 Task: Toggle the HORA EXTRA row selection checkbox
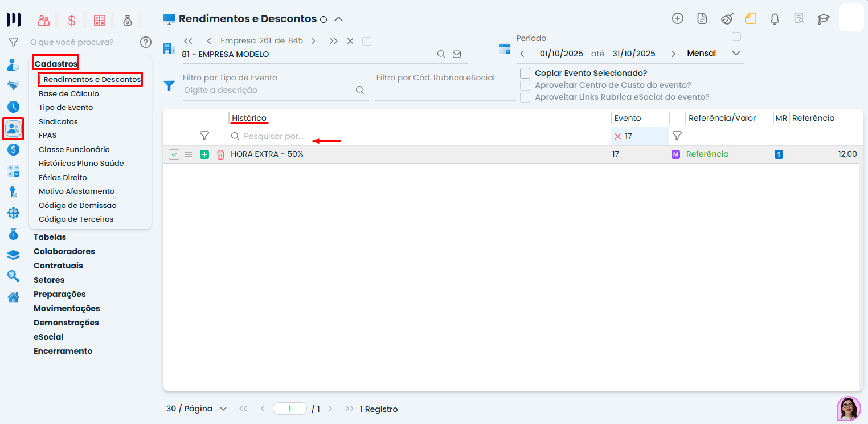pos(174,154)
